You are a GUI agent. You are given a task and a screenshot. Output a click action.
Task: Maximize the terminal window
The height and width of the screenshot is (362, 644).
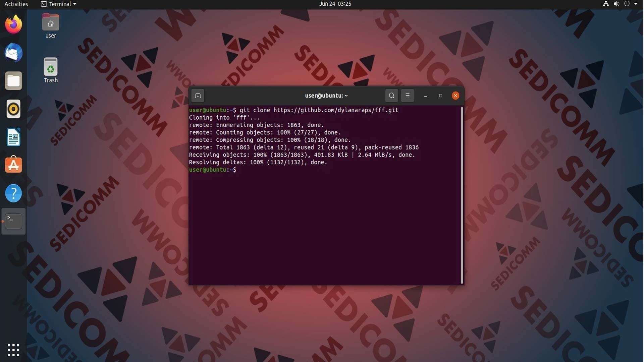click(x=440, y=96)
